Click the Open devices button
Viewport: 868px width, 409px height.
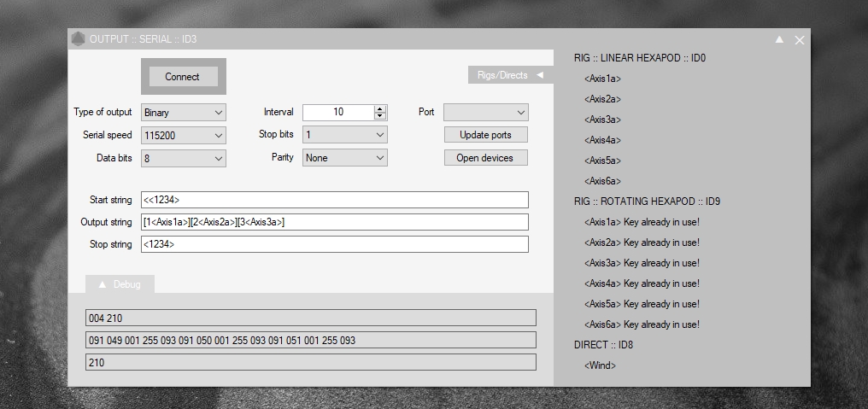click(485, 158)
